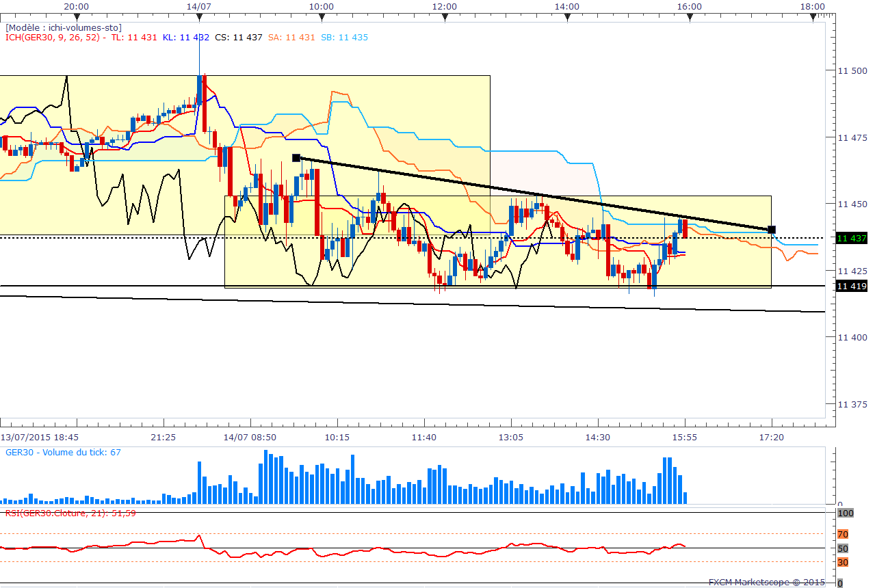Click the 13/07/2015 18:45 date label
The height and width of the screenshot is (588, 875).
(x=39, y=436)
